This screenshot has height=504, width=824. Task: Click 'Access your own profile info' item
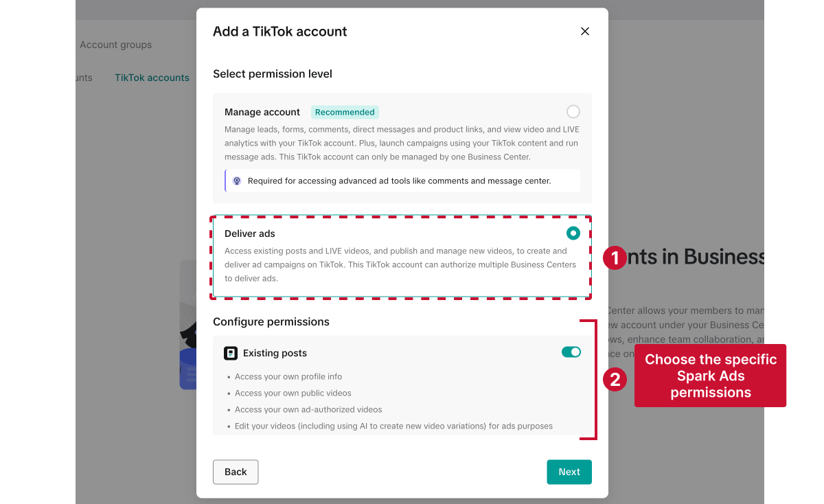tap(288, 376)
